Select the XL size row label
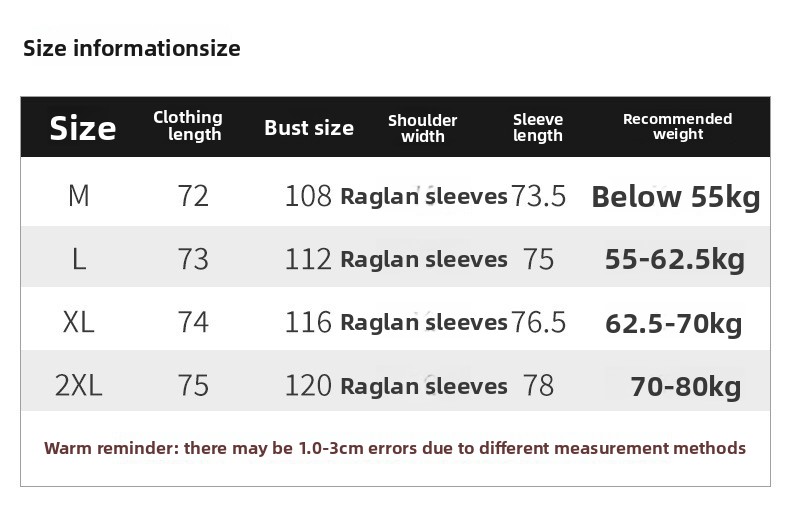Viewport: 790px width, 517px height. point(79,322)
